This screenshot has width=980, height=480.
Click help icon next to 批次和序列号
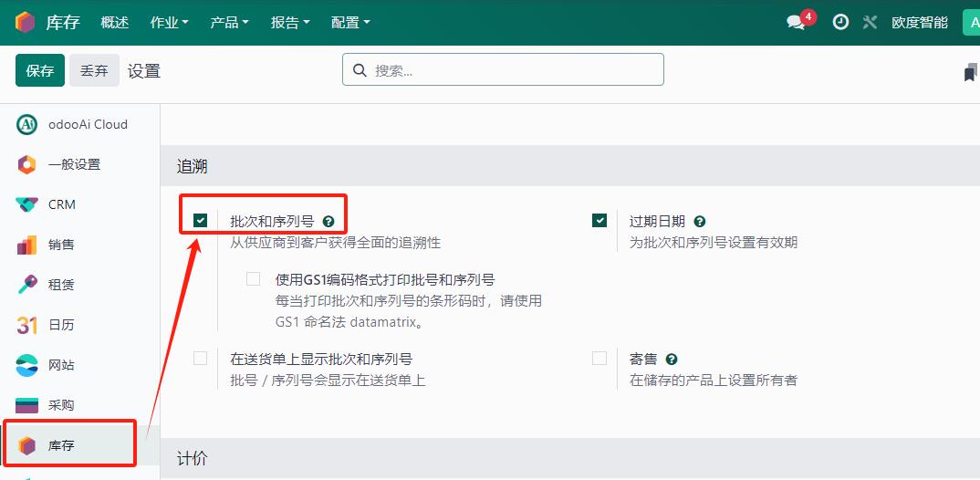328,221
